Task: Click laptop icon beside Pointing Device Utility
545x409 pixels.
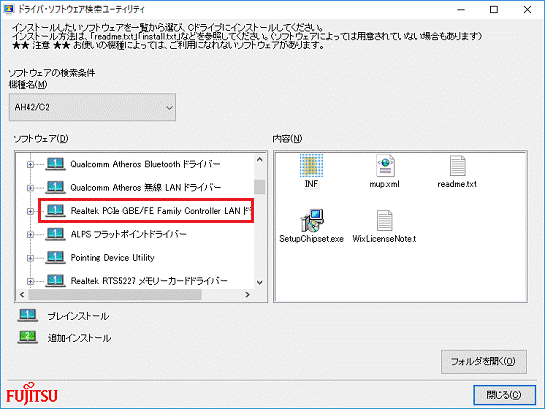Action: click(55, 257)
